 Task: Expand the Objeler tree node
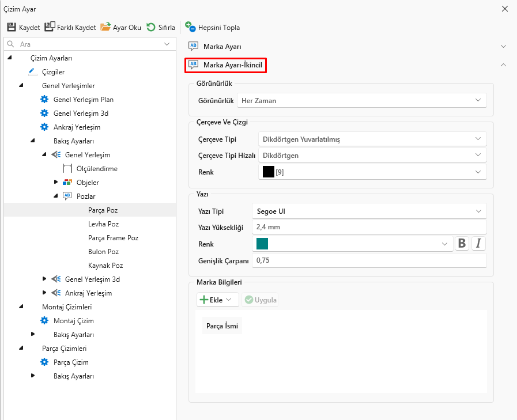tap(56, 183)
